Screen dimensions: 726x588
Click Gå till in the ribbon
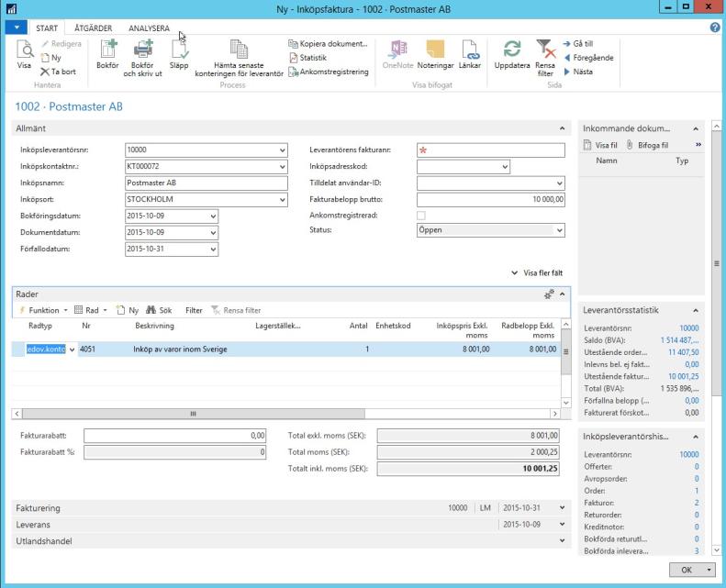point(578,43)
